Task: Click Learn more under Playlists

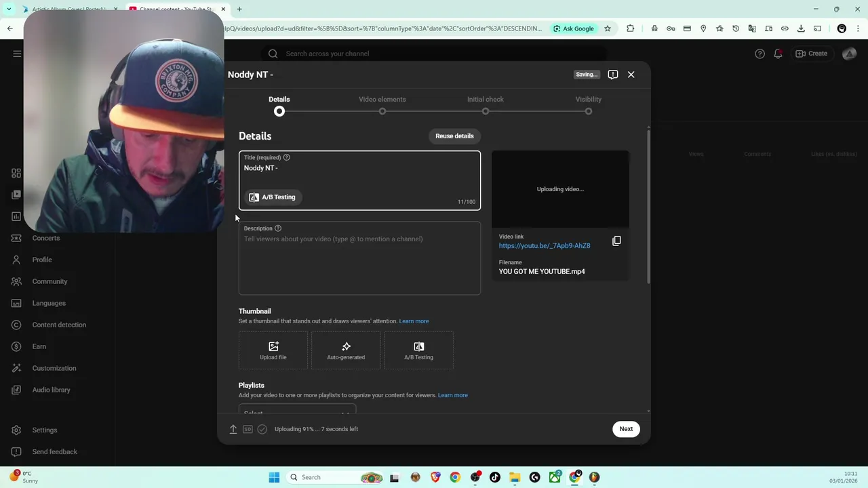Action: pos(453,395)
